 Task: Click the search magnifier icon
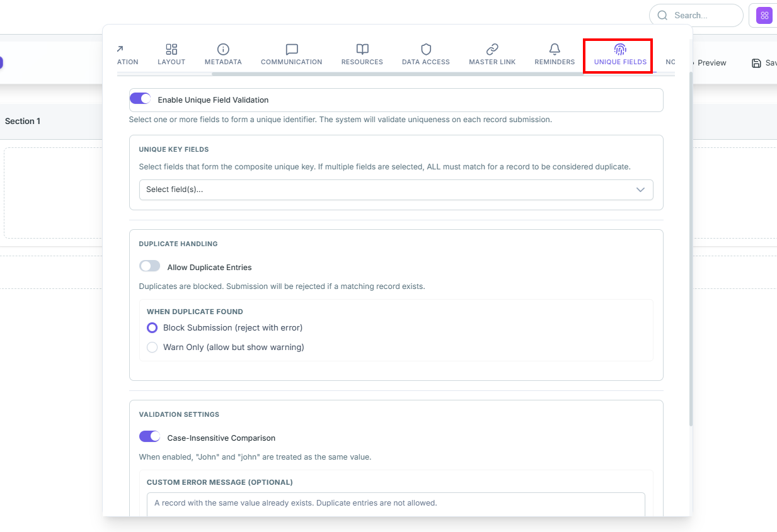coord(662,15)
